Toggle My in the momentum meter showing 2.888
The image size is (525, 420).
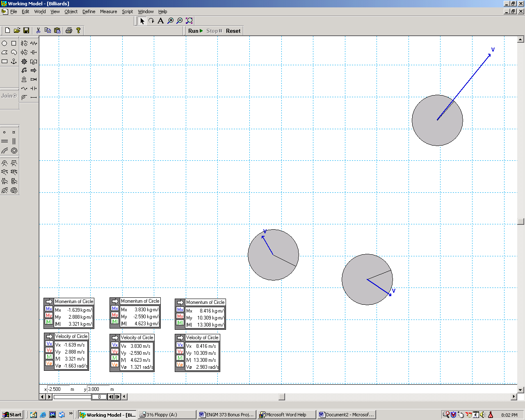[49, 315]
